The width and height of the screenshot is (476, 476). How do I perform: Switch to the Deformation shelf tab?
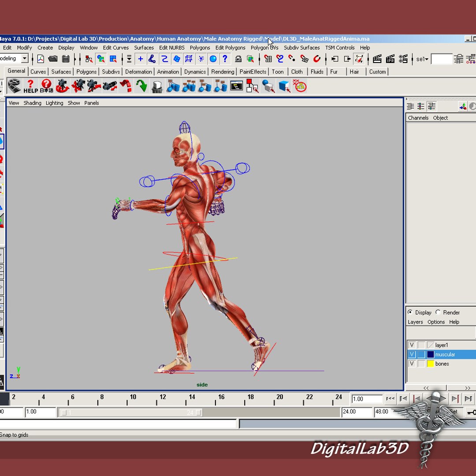click(x=138, y=72)
